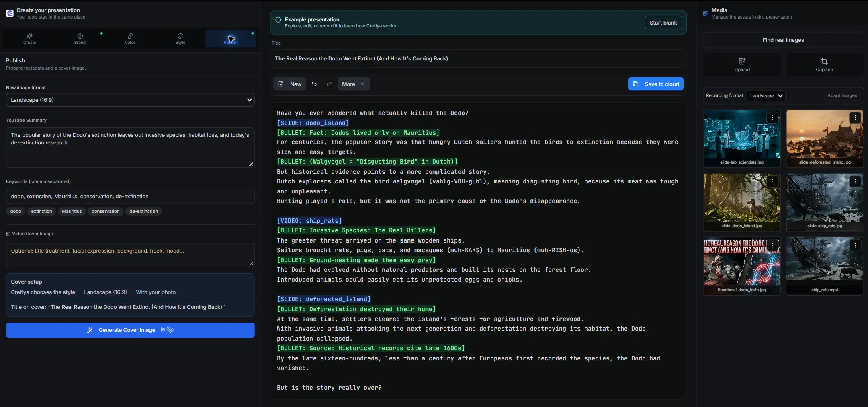Select the ship_rats.mp4 video thumbnail
The width and height of the screenshot is (868, 407).
click(825, 266)
